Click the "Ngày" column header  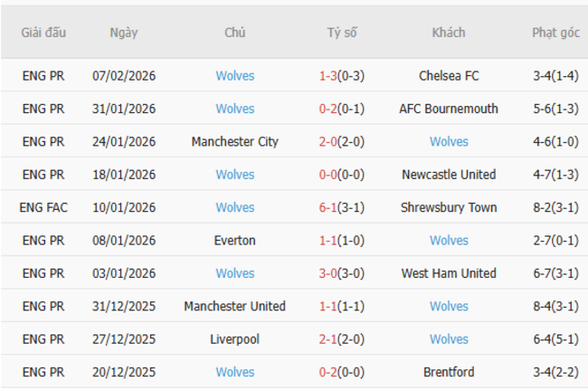[x=124, y=33]
